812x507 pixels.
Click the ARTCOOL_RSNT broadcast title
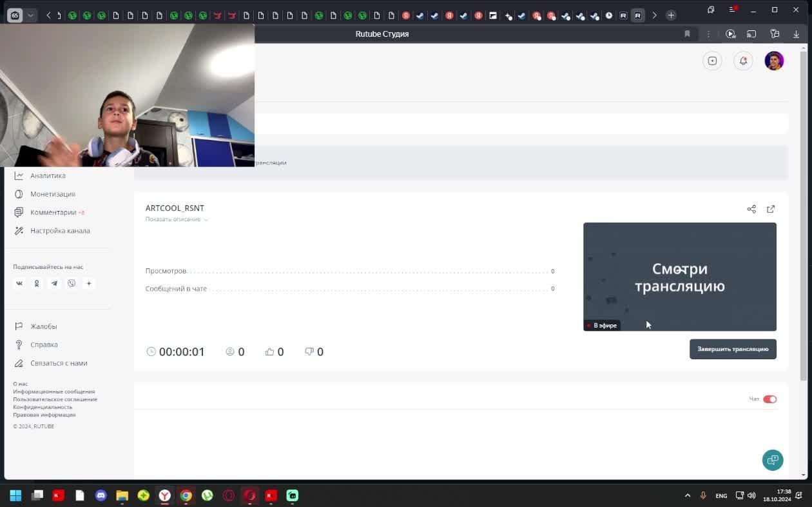(175, 208)
